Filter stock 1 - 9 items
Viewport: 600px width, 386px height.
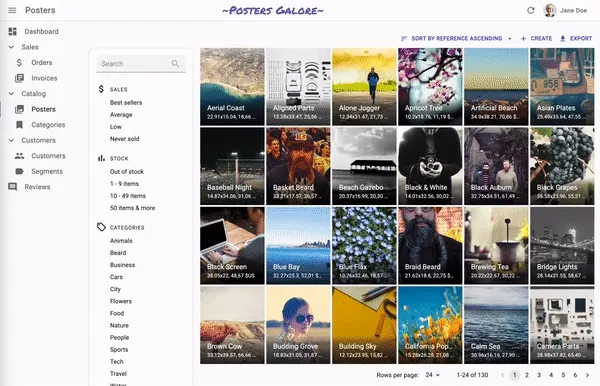tap(124, 184)
